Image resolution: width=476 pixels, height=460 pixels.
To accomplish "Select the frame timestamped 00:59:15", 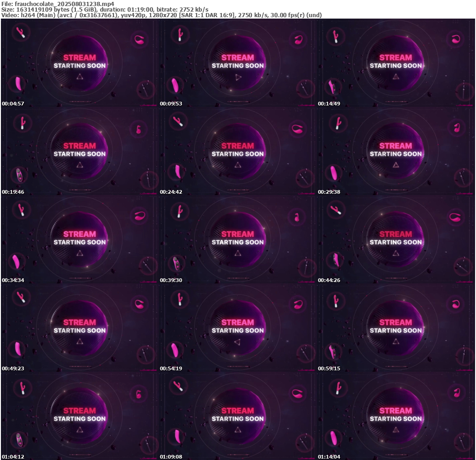I will [x=396, y=328].
